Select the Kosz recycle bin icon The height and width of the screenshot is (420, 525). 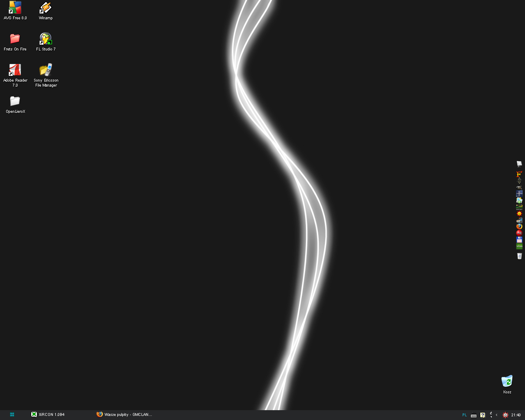(507, 381)
